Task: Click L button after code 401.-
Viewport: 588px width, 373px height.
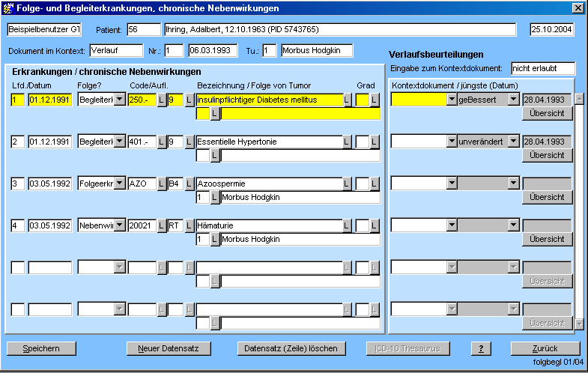Action: click(x=160, y=142)
